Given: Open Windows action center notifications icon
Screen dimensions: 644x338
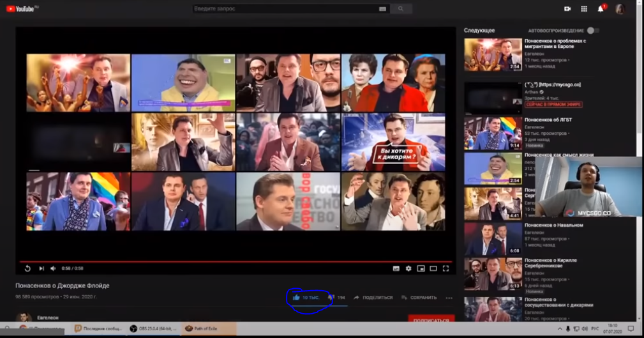Looking at the screenshot, I should 631,328.
